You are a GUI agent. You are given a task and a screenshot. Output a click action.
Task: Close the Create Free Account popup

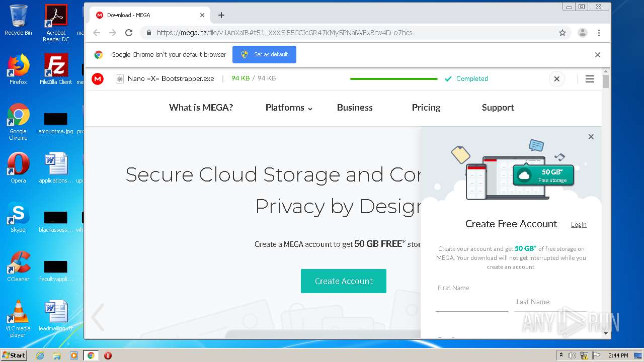[x=591, y=137]
